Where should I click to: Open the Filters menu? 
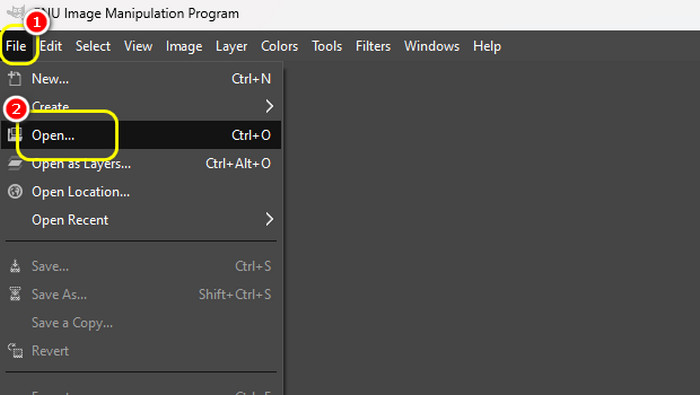click(373, 46)
